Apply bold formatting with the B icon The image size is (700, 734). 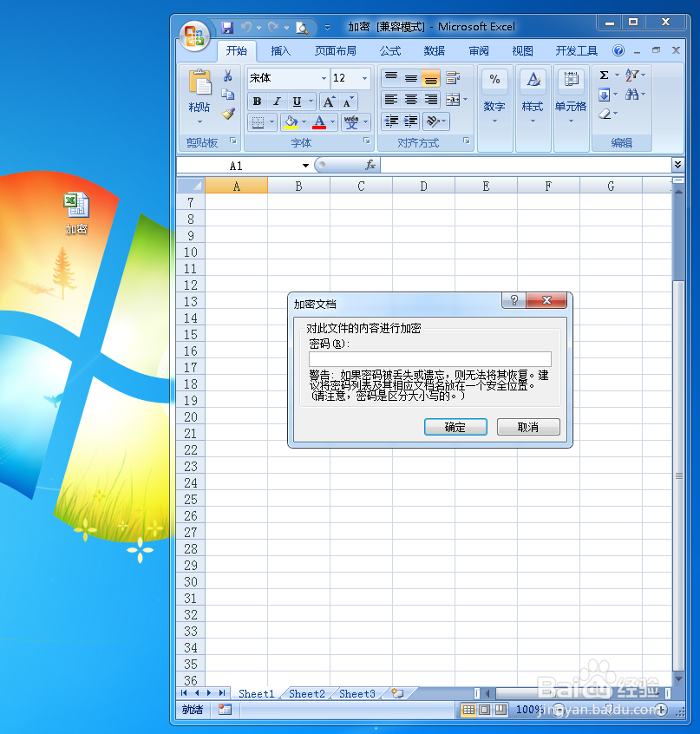pyautogui.click(x=257, y=101)
